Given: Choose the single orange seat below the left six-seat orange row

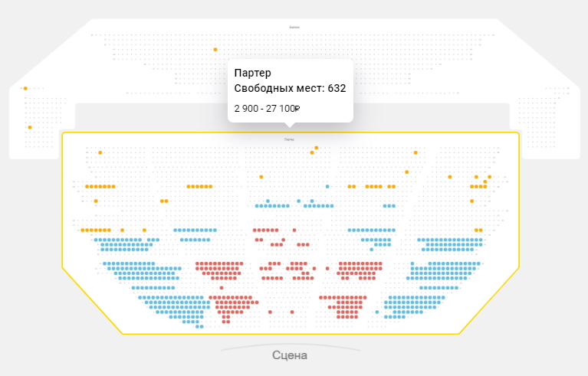Looking at the screenshot, I should pos(96,201).
